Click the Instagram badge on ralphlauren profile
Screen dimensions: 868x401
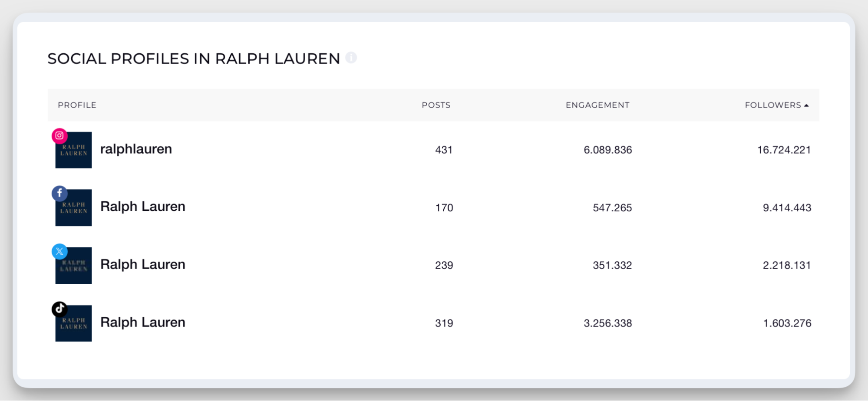tap(59, 135)
